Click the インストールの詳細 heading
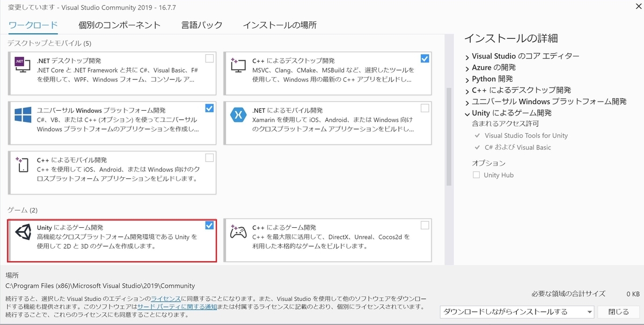This screenshot has height=325, width=644. pos(511,38)
